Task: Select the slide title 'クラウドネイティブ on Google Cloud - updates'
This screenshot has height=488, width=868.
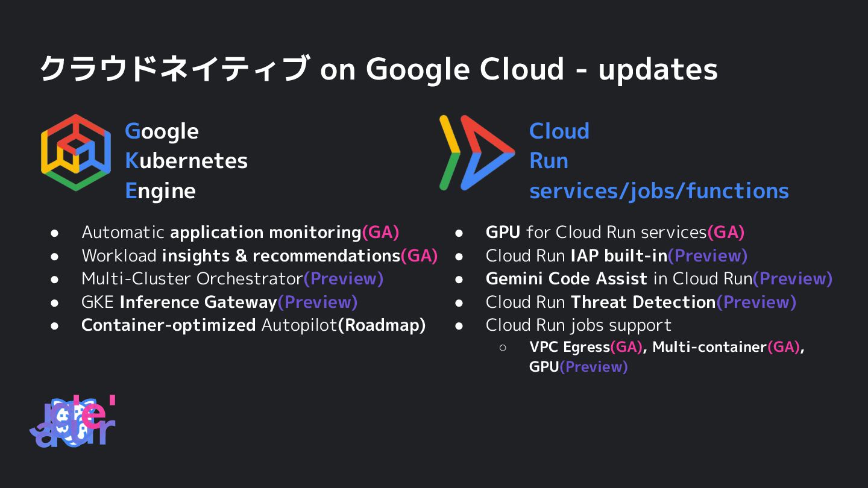Action: coord(379,69)
